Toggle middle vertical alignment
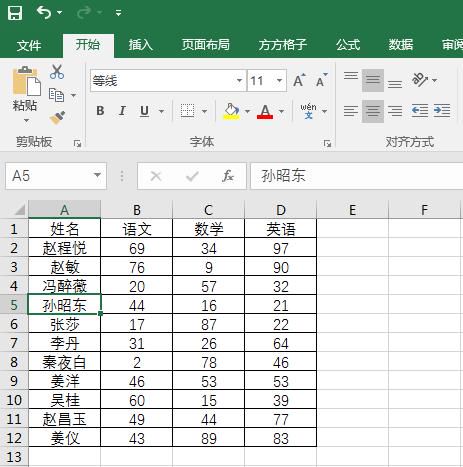This screenshot has height=467, width=463. 373,80
